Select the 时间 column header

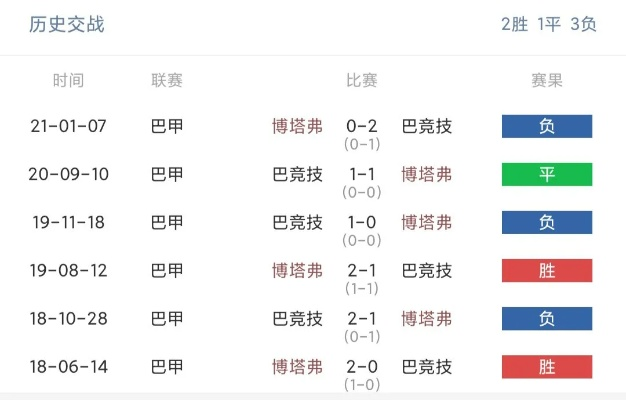[x=68, y=81]
